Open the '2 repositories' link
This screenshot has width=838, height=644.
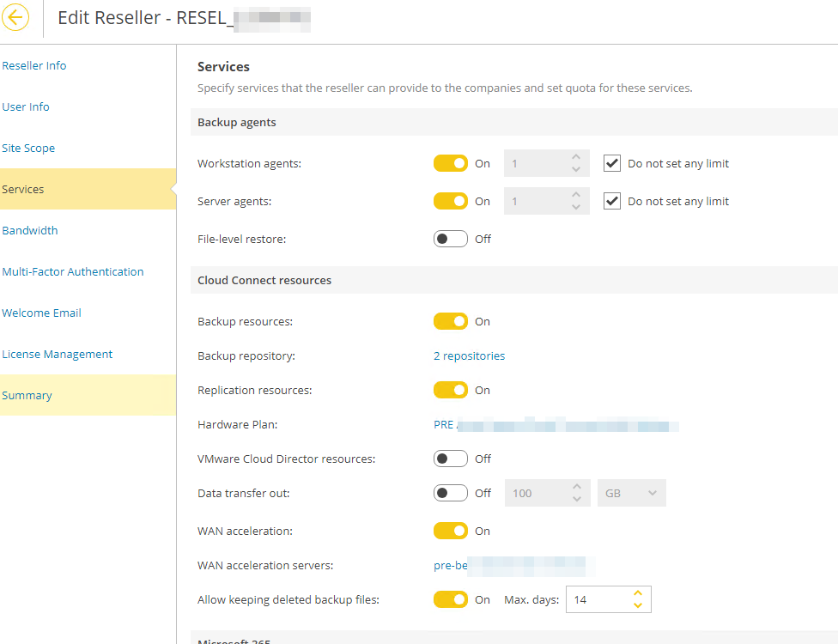tap(469, 355)
